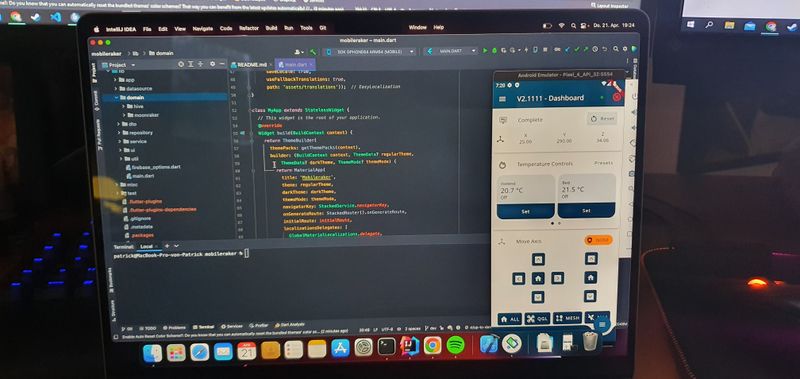Open Search Everywhere magnifier in IntelliJ toolbar
Viewport: 800px width, 379px height.
pos(616,49)
